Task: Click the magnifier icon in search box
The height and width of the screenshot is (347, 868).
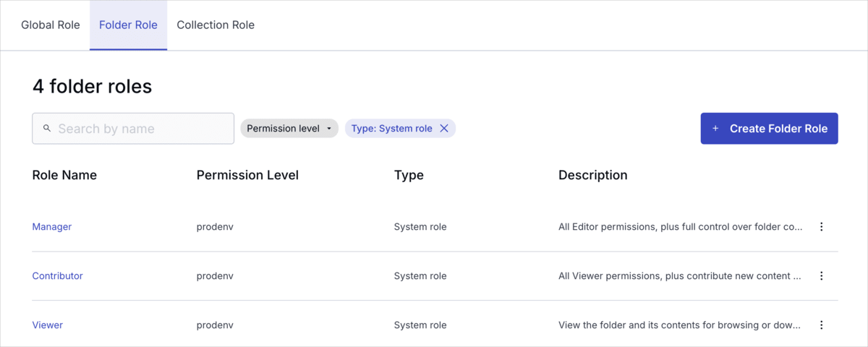Action: tap(47, 129)
